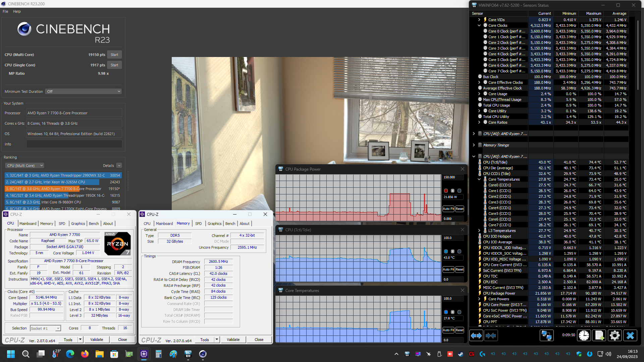Toggle dark gray square in CPU Package Power graph
This screenshot has height=362, width=644.
460,191
